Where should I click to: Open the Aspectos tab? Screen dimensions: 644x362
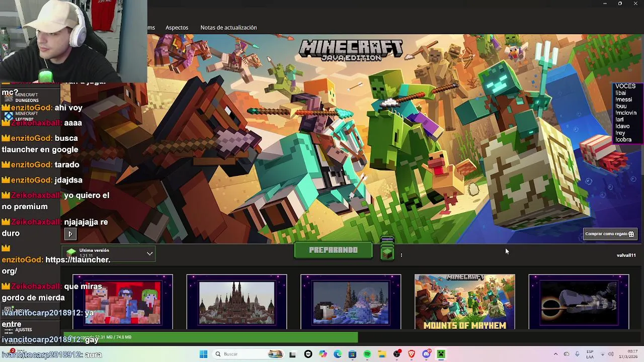[177, 28]
